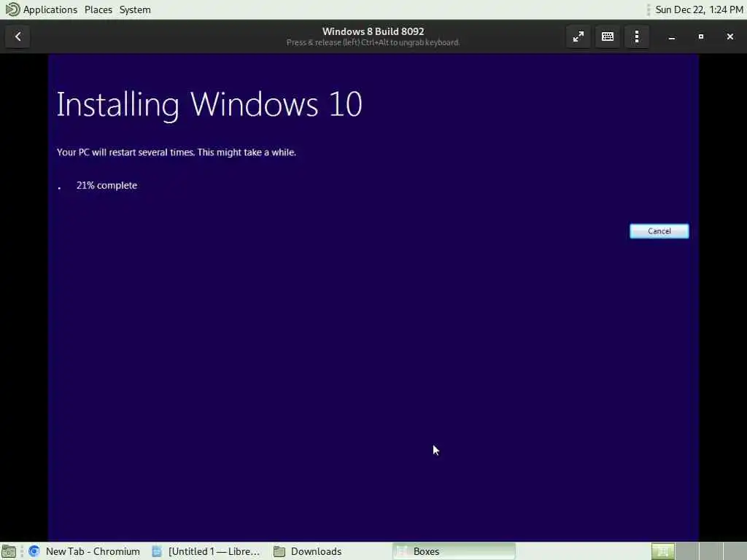747x560 pixels.
Task: Go back using the Boxes back arrow
Action: click(18, 36)
